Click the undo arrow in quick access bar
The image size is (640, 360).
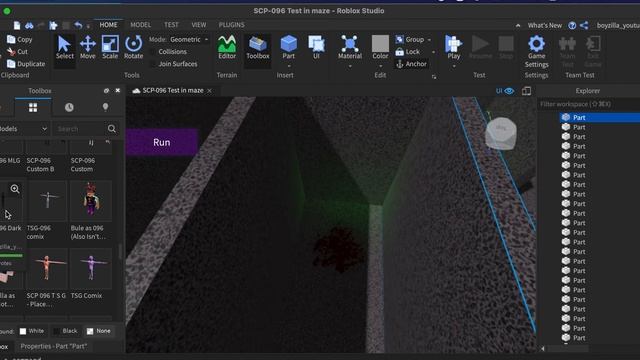coord(78,25)
